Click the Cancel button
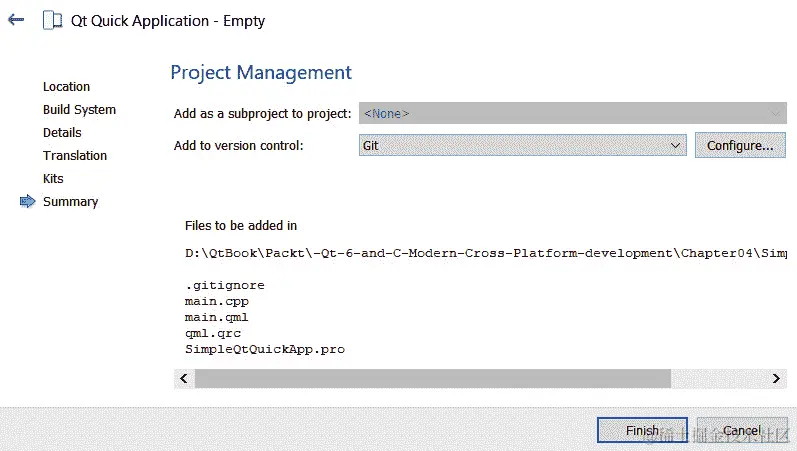Image resolution: width=797 pixels, height=451 pixels. point(742,430)
